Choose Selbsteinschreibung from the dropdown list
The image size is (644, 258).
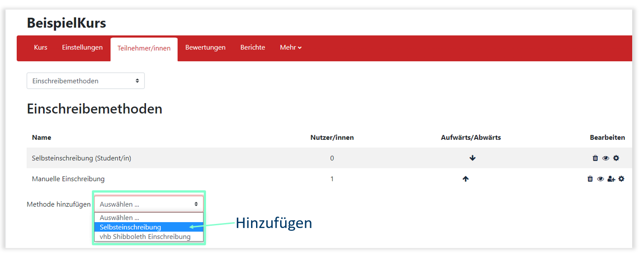point(131,227)
